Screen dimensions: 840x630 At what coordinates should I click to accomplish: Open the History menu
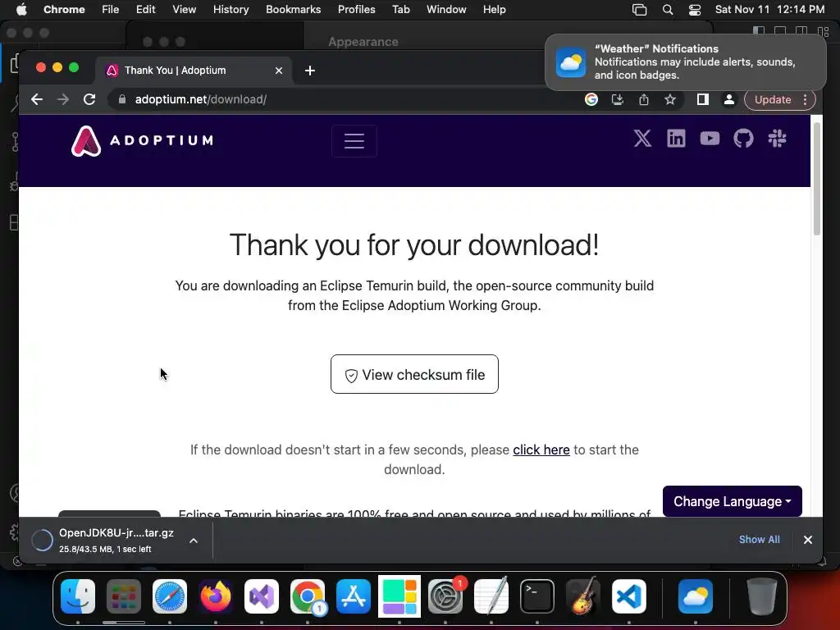(231, 10)
